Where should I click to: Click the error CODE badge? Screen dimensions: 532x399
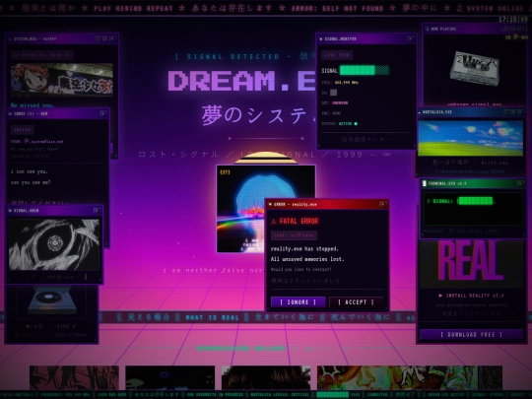294,235
